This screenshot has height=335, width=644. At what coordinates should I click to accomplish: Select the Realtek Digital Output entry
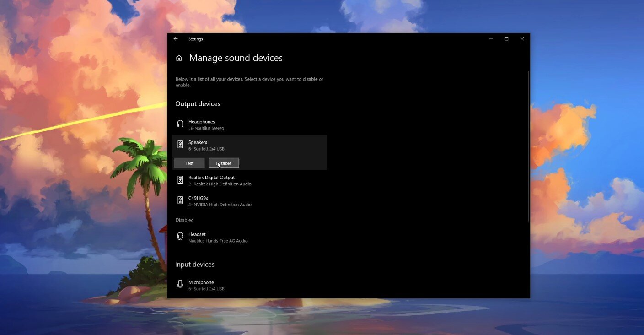coord(220,180)
